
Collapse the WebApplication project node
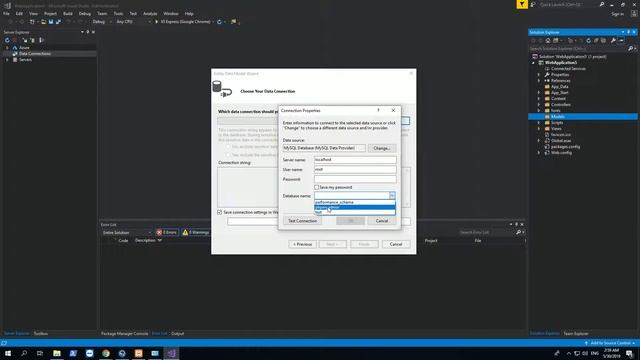(533, 63)
